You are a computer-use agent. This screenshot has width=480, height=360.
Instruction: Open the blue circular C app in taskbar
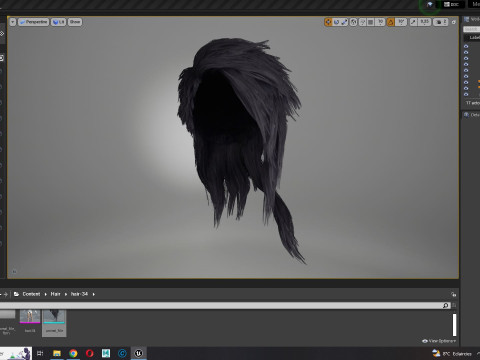click(122, 353)
